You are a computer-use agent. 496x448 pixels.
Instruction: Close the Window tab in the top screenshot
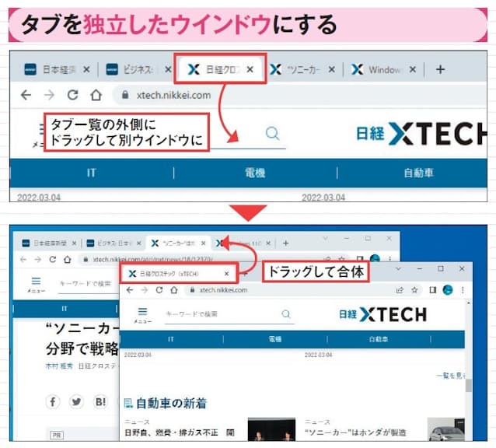click(x=413, y=69)
